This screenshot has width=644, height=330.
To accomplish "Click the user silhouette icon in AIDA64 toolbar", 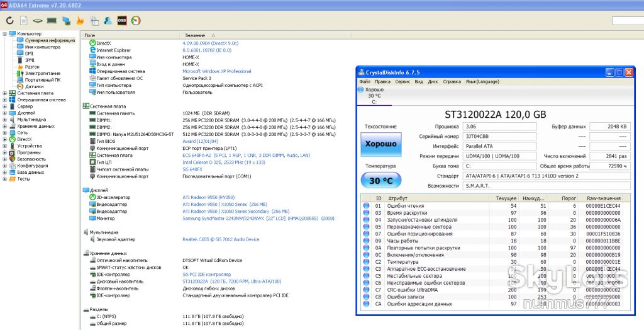I will tap(108, 21).
